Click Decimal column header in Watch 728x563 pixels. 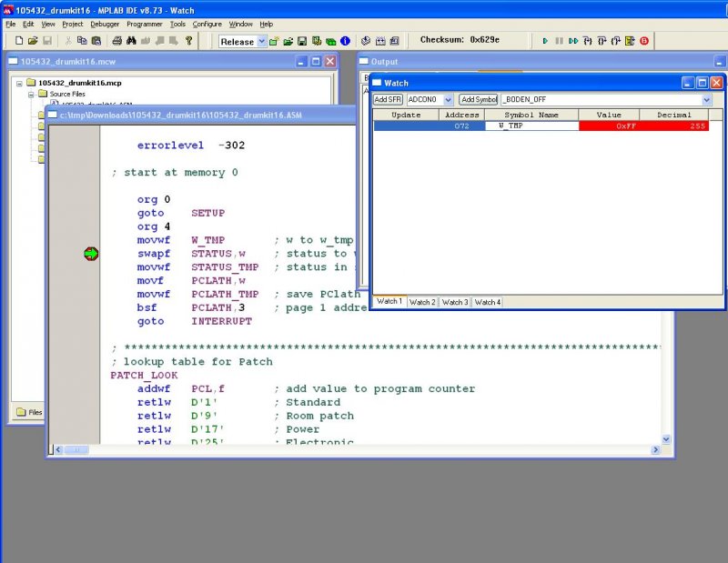coord(673,115)
